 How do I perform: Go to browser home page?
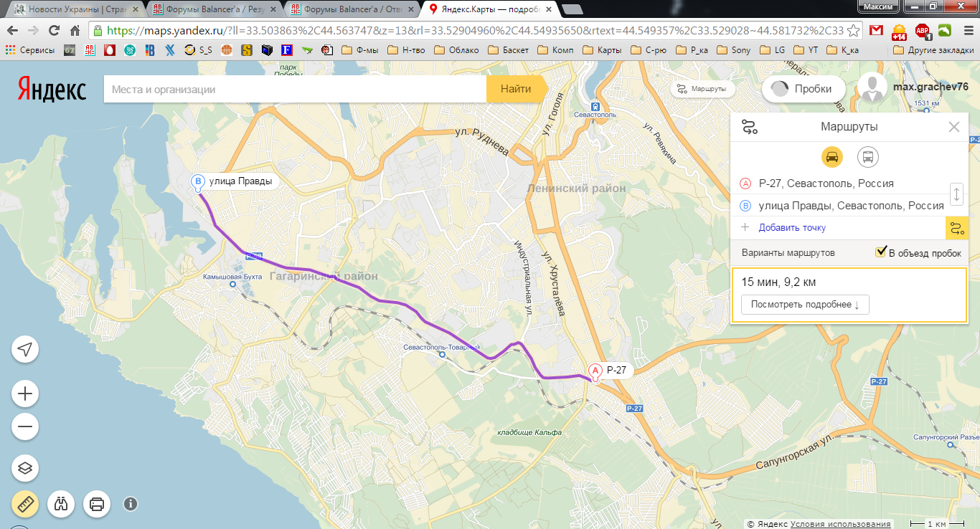(x=75, y=30)
